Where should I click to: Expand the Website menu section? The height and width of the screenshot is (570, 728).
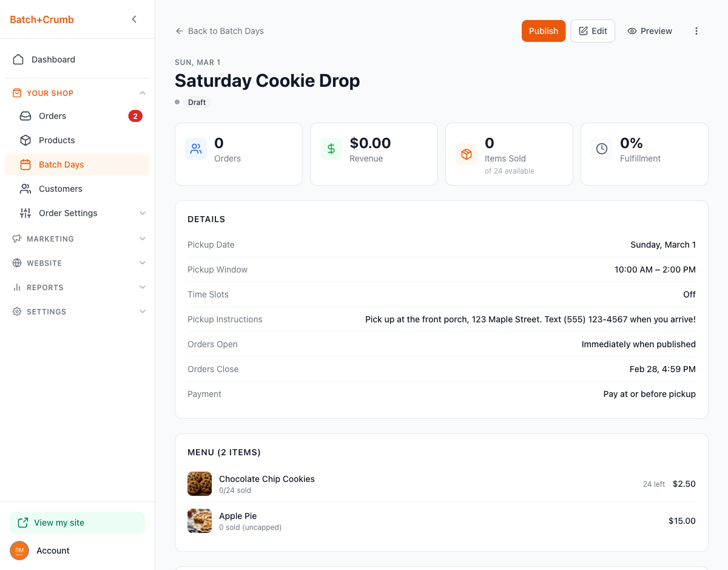(143, 263)
